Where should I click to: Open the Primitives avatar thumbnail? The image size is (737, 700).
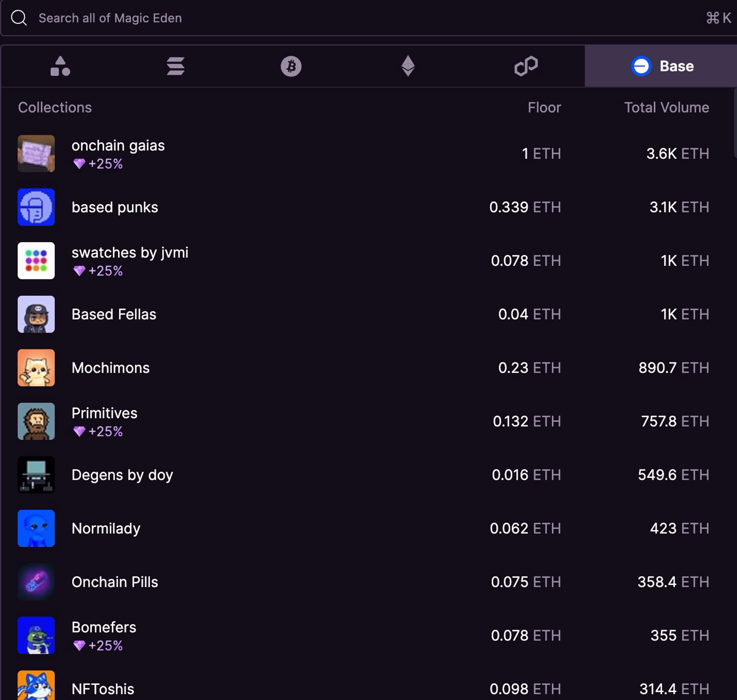(36, 421)
